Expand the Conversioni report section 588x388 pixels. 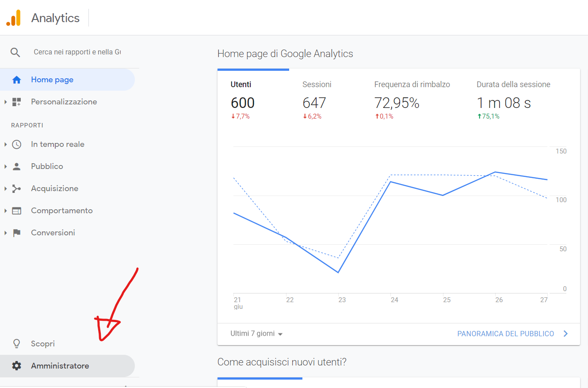point(5,232)
